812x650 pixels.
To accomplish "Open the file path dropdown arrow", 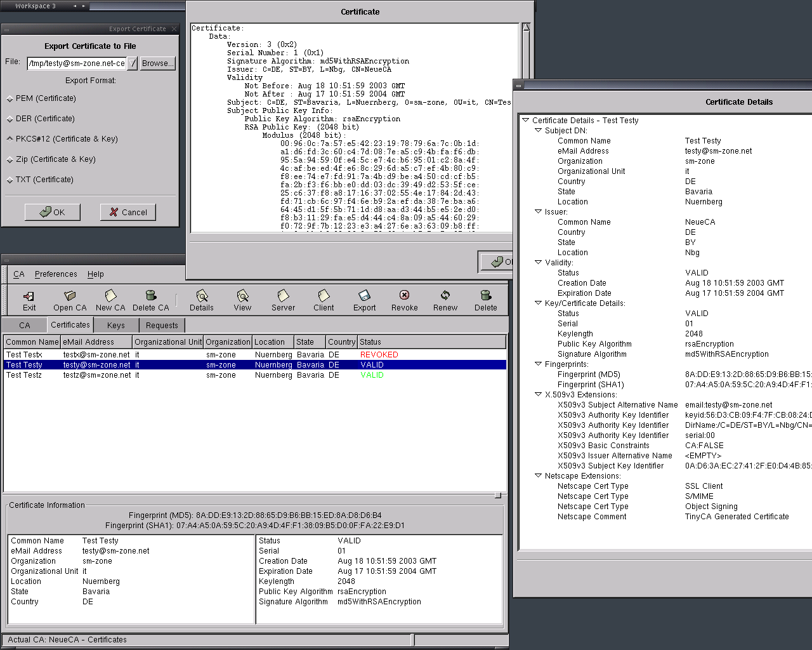I will 132,63.
